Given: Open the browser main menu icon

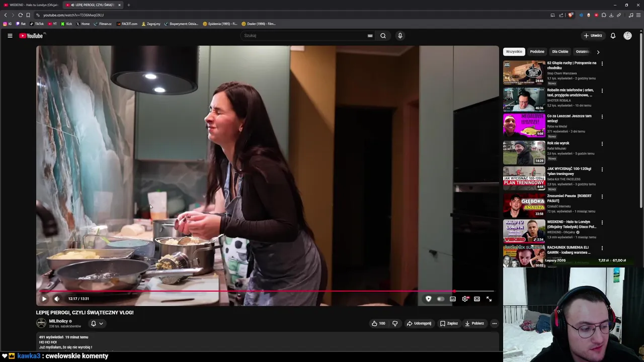Looking at the screenshot, I should click(638, 15).
